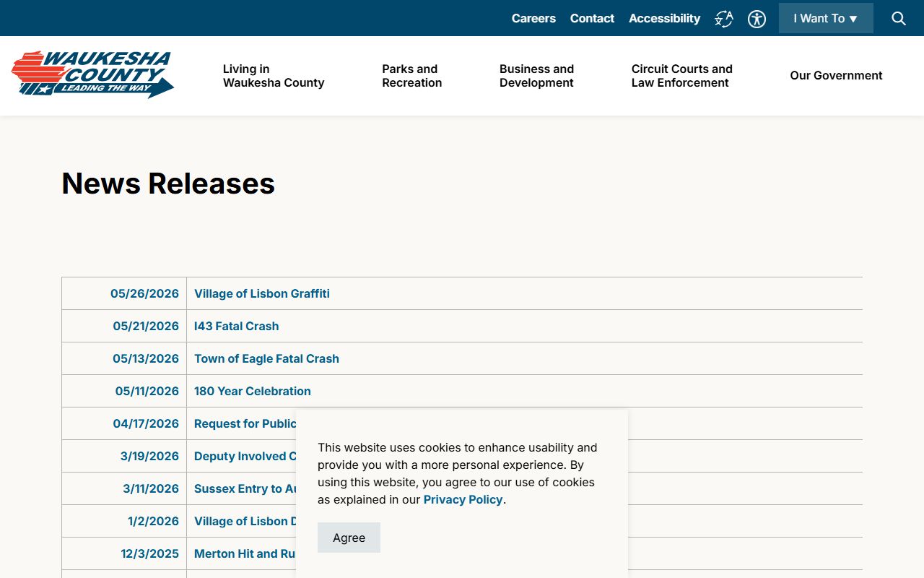Open Business and Development menu
Image resolution: width=924 pixels, height=578 pixels.
pyautogui.click(x=536, y=76)
